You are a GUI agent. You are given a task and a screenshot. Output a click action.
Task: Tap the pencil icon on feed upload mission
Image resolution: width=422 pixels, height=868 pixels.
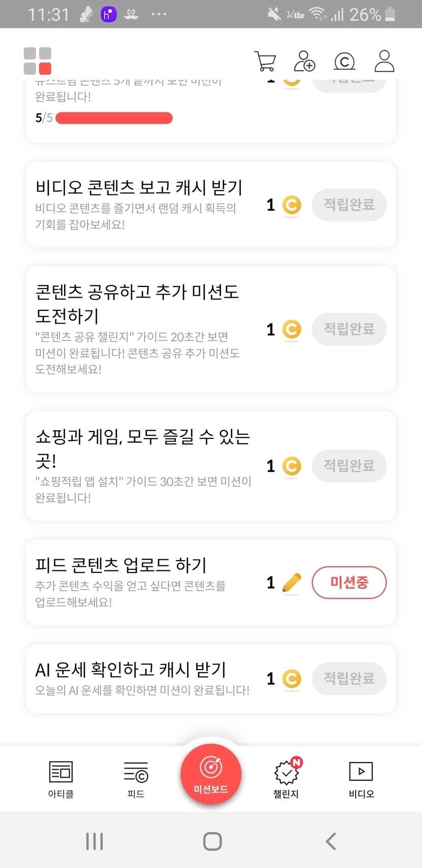[x=292, y=583]
